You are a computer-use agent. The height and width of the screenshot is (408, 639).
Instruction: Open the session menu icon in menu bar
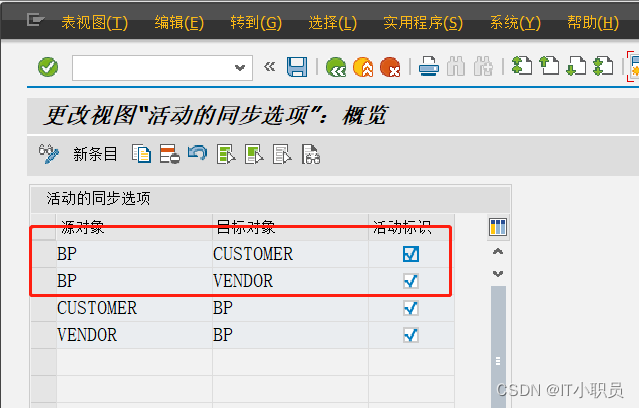[35, 19]
